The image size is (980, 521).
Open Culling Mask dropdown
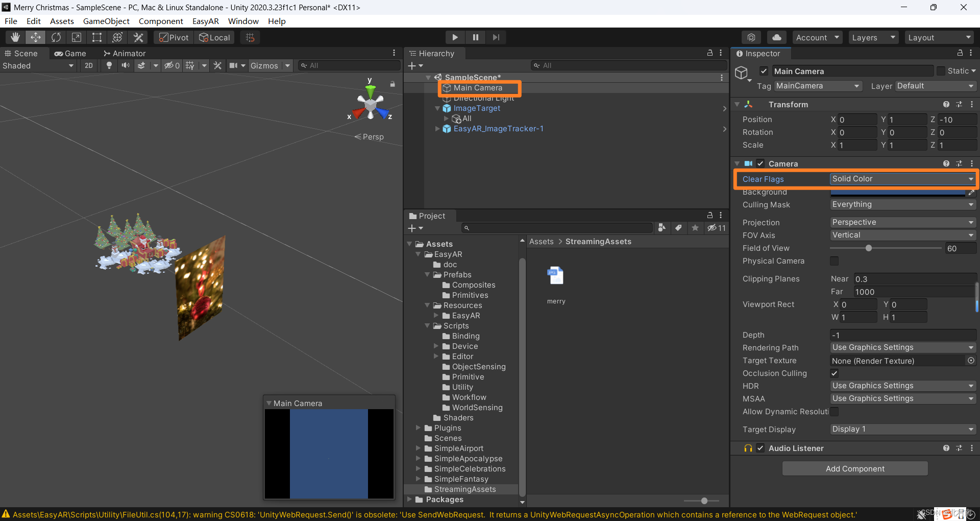pos(902,204)
